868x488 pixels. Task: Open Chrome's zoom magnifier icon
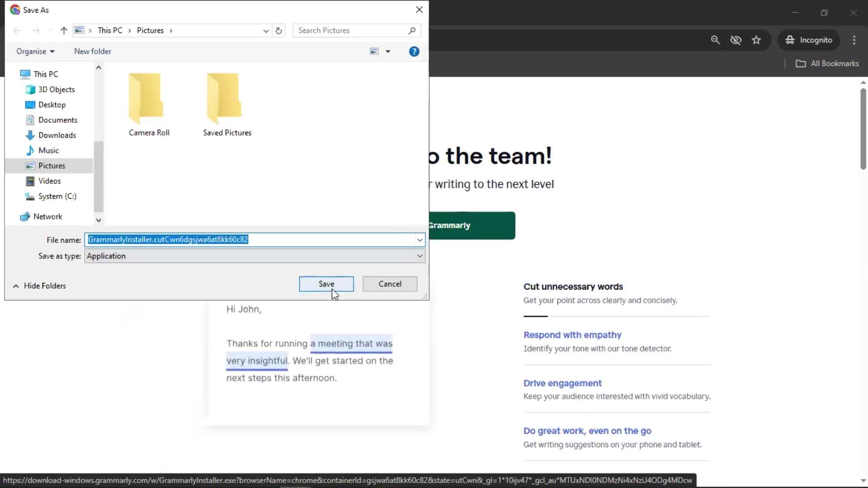[715, 40]
